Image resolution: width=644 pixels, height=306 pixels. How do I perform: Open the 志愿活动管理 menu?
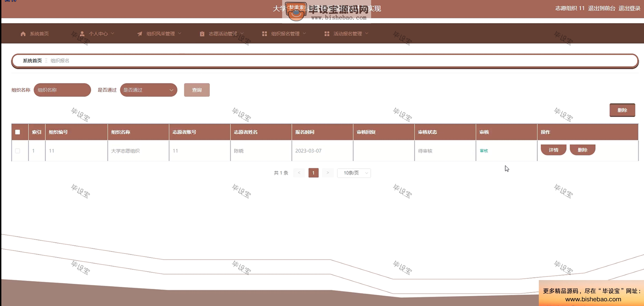[223, 34]
